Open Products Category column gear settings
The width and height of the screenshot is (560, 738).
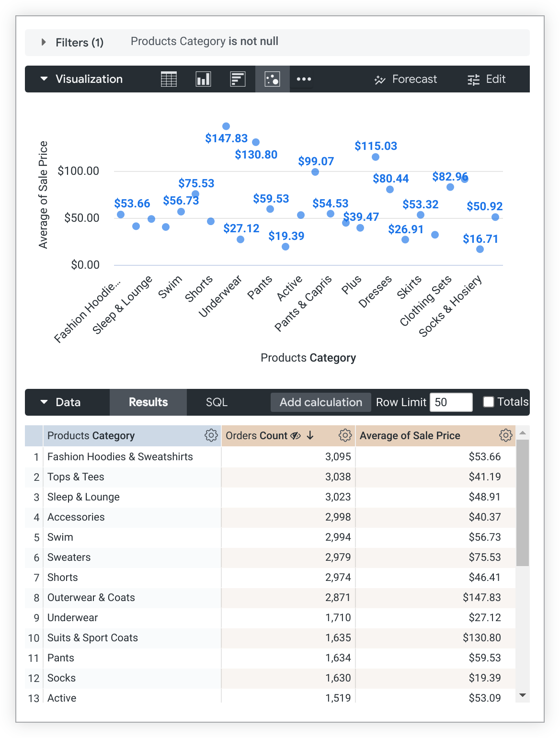211,435
